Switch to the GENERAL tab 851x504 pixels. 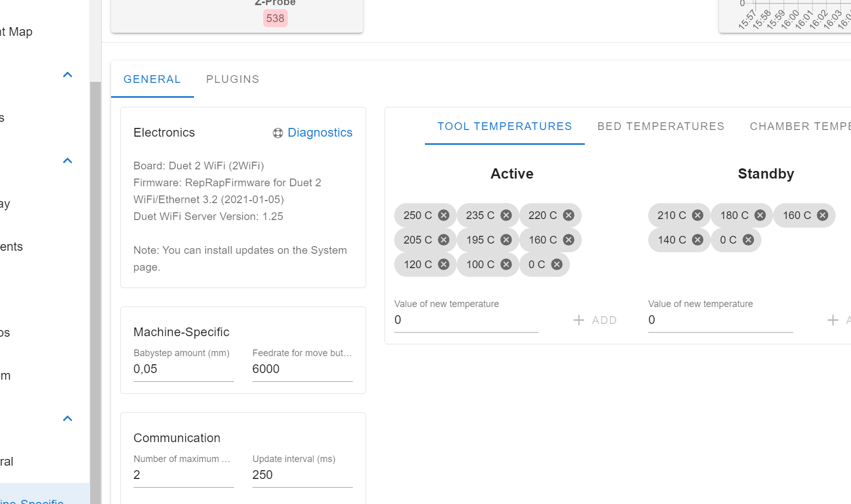point(152,79)
